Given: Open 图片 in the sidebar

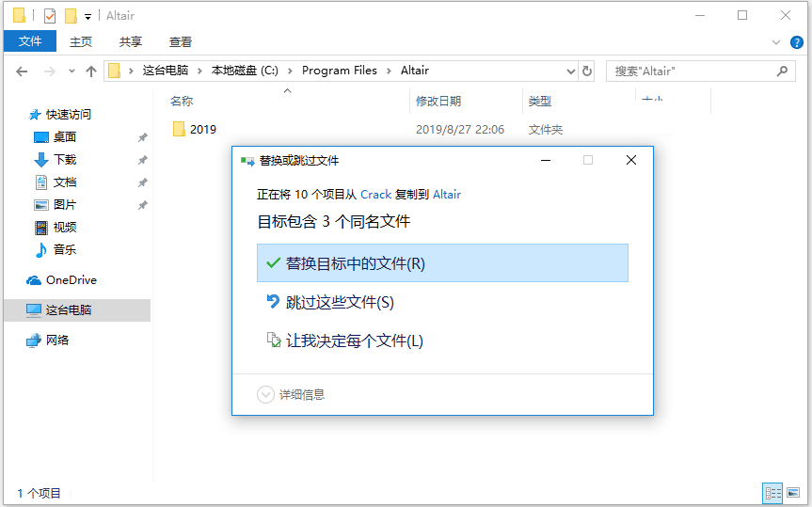Looking at the screenshot, I should point(65,204).
